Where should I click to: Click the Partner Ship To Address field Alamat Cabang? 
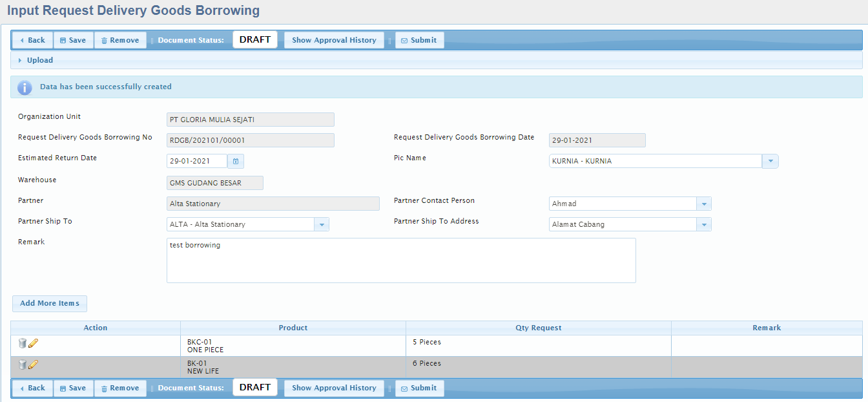tap(623, 224)
